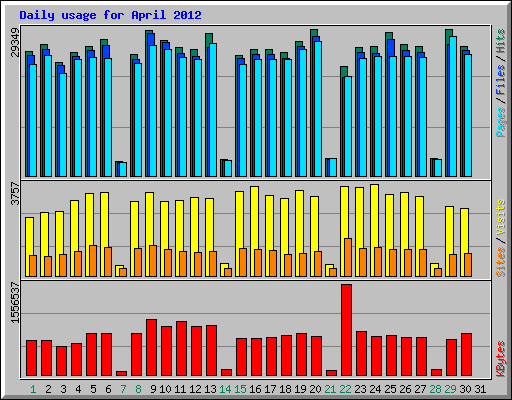The image size is (512, 400).
Task: Click day 1 on the x-axis
Action: [33, 389]
